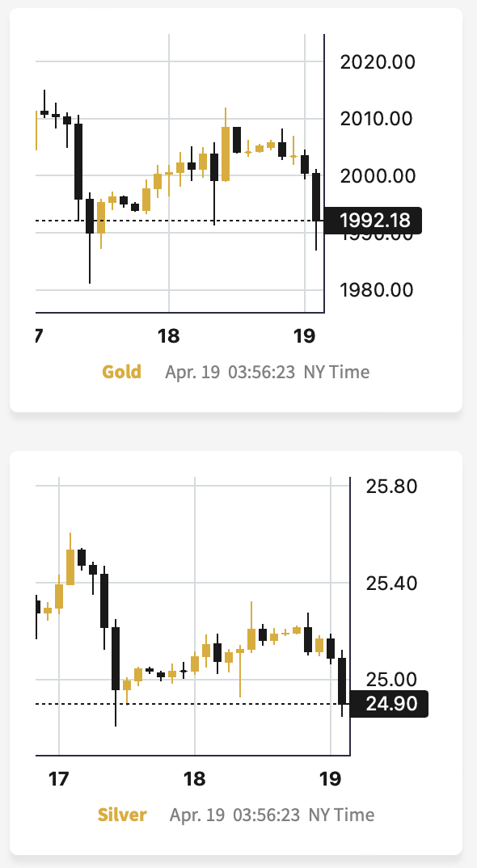477x868 pixels.
Task: Click the Silver chart title link
Action: point(122,815)
